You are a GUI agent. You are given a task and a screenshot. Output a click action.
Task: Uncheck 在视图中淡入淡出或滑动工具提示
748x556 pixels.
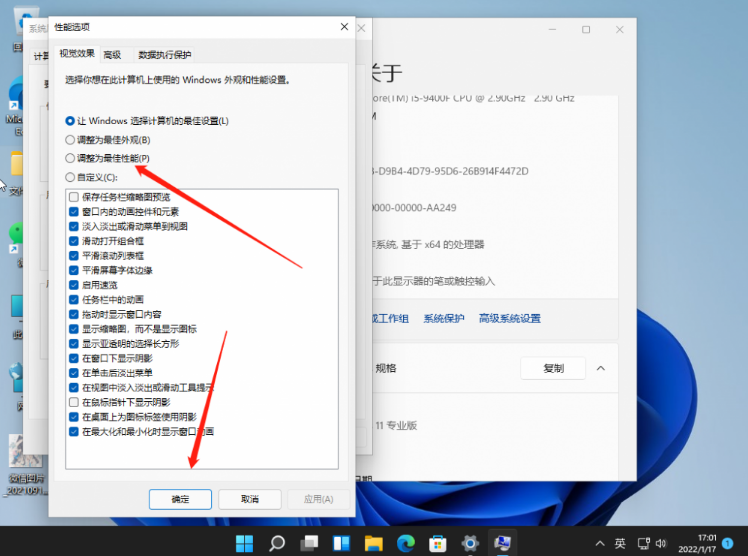click(x=74, y=388)
